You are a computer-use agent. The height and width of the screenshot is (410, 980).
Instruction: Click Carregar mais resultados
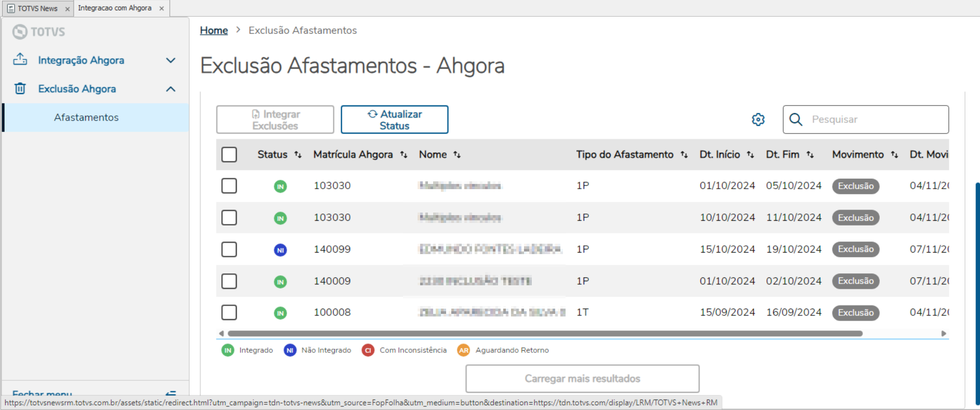click(x=583, y=379)
